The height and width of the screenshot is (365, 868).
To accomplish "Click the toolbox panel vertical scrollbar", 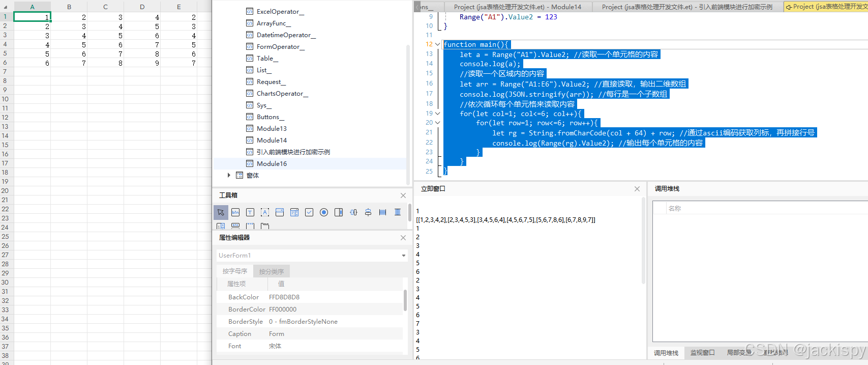I will pos(409,212).
